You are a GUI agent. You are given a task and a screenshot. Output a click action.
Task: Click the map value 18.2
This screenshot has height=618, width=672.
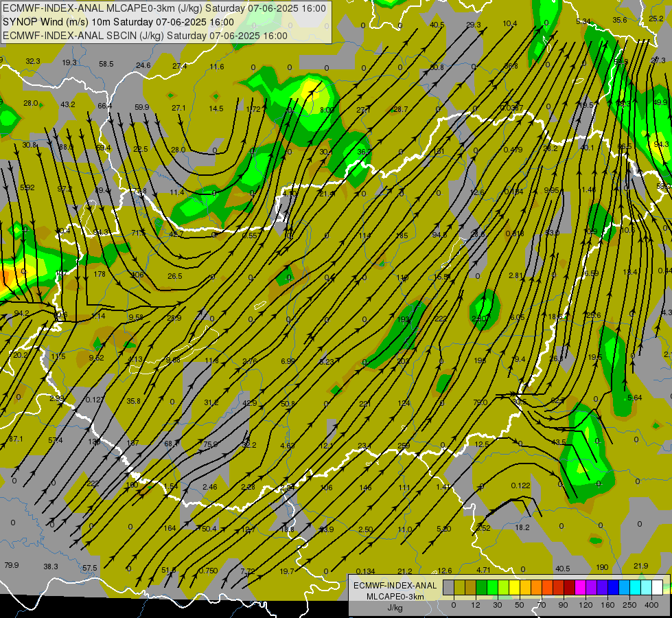coord(522,527)
